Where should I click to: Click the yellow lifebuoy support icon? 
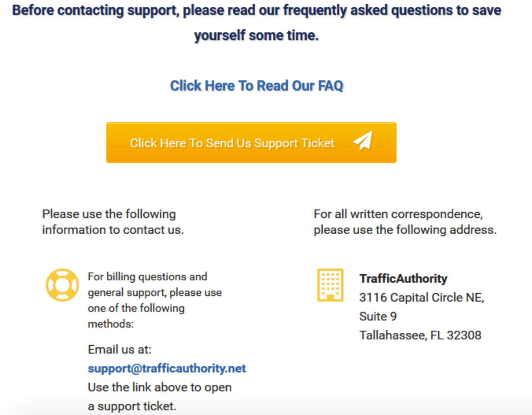pyautogui.click(x=62, y=285)
